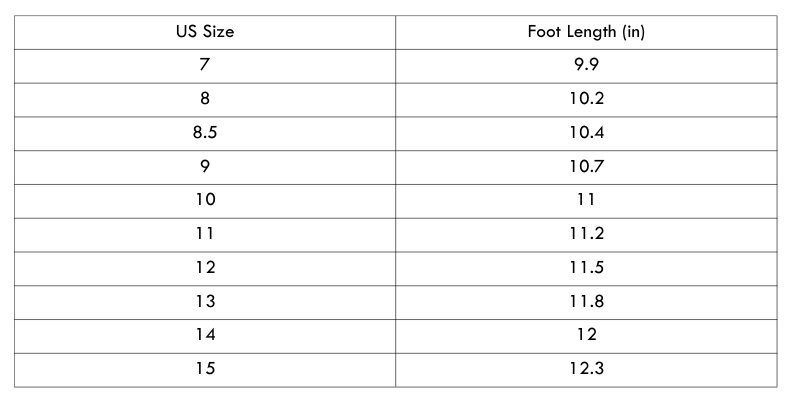Select the 9.9 foot length cell

point(586,65)
